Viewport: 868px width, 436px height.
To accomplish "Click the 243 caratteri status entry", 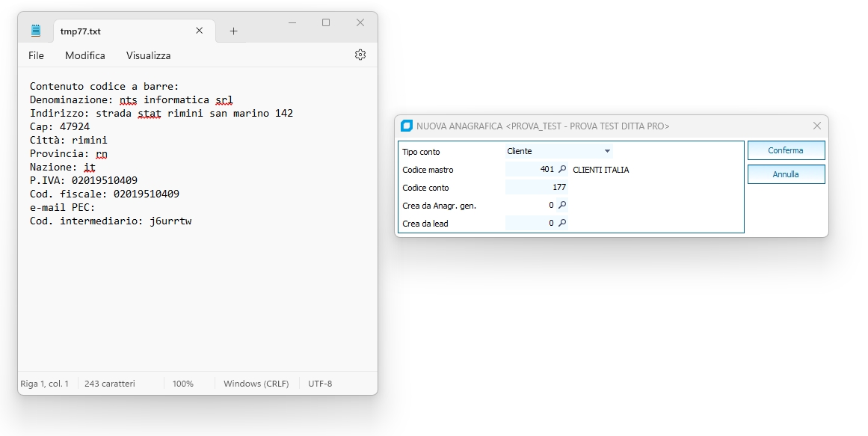I will tap(110, 384).
